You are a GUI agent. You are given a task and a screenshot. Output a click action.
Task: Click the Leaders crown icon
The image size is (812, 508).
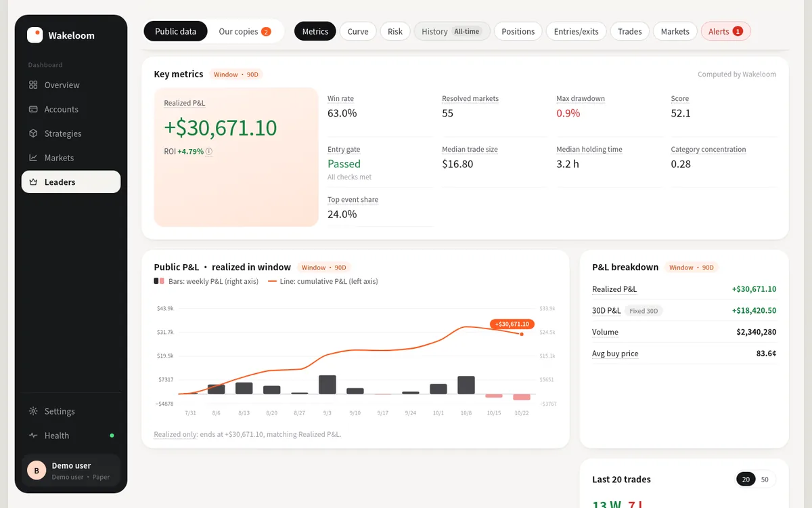coord(33,182)
